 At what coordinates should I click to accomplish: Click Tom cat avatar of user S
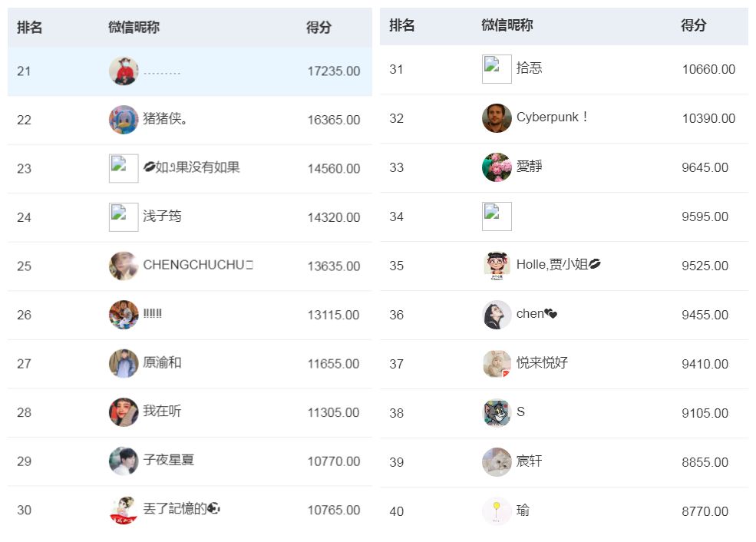point(497,413)
